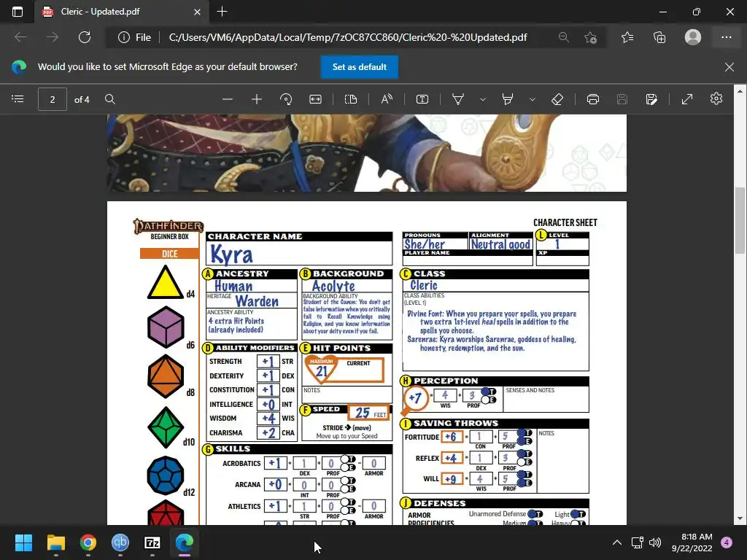Viewport: 747px width, 560px height.
Task: Click the maximum hit points 21
Action: pos(322,371)
